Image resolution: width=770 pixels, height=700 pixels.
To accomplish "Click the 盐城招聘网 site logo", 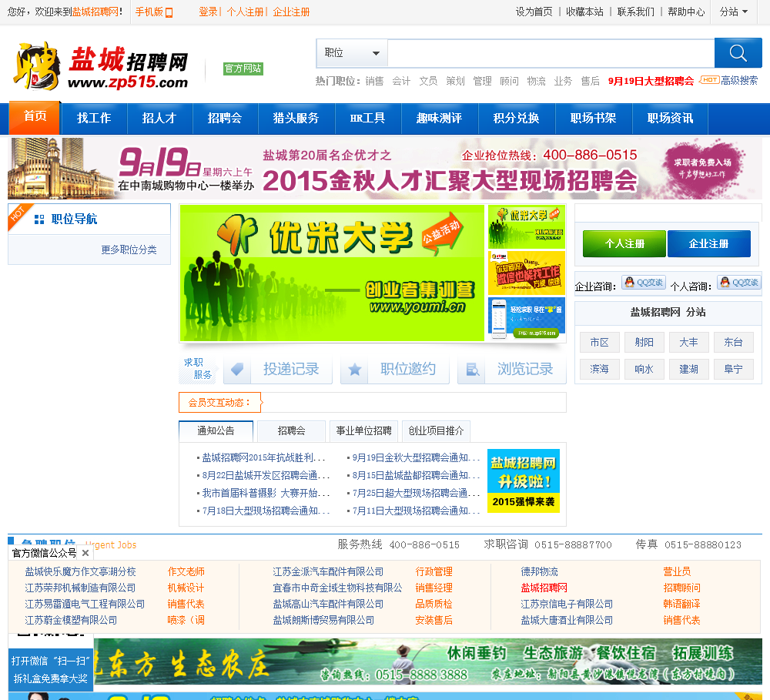I will [102, 66].
